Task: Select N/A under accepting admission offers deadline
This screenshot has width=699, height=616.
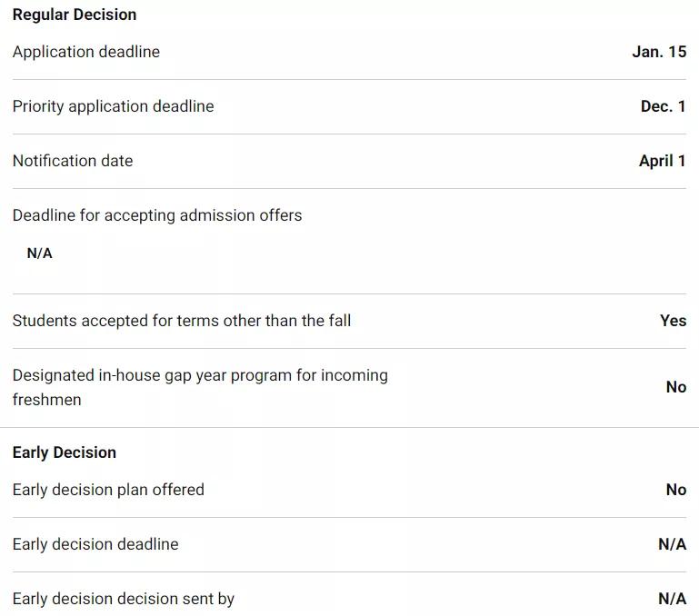Action: click(x=40, y=253)
